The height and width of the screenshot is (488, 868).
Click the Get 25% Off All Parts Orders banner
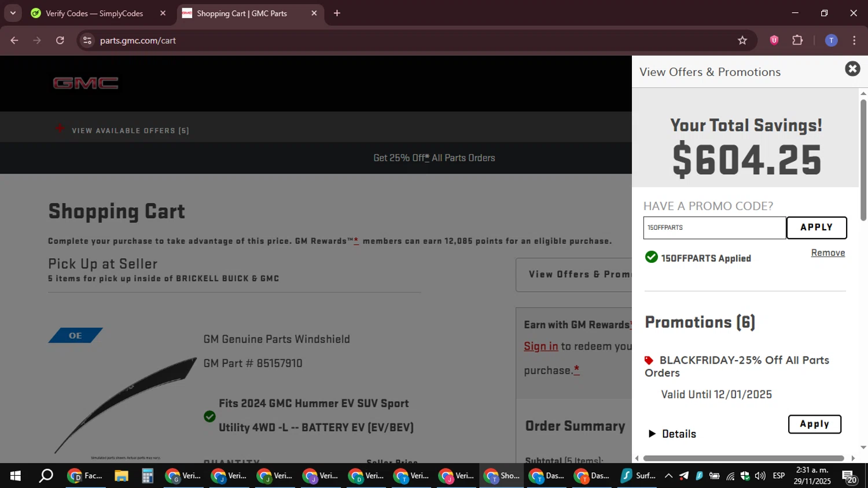pyautogui.click(x=434, y=157)
